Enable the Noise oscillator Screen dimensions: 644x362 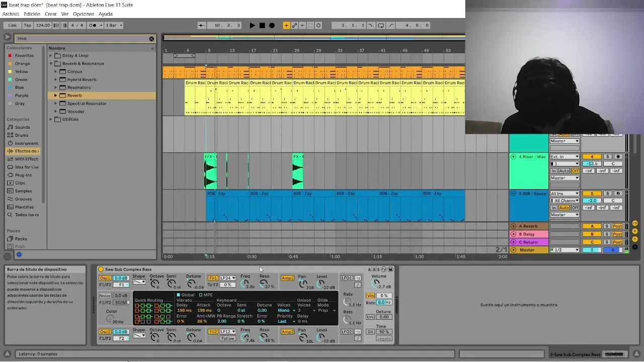tap(105, 296)
